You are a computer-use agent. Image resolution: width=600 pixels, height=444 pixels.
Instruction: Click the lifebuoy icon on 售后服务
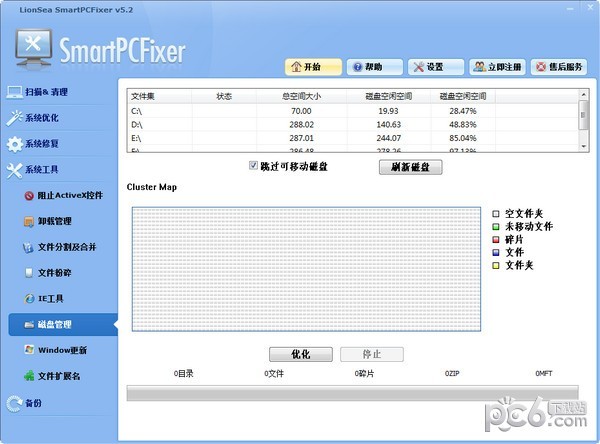tap(541, 67)
